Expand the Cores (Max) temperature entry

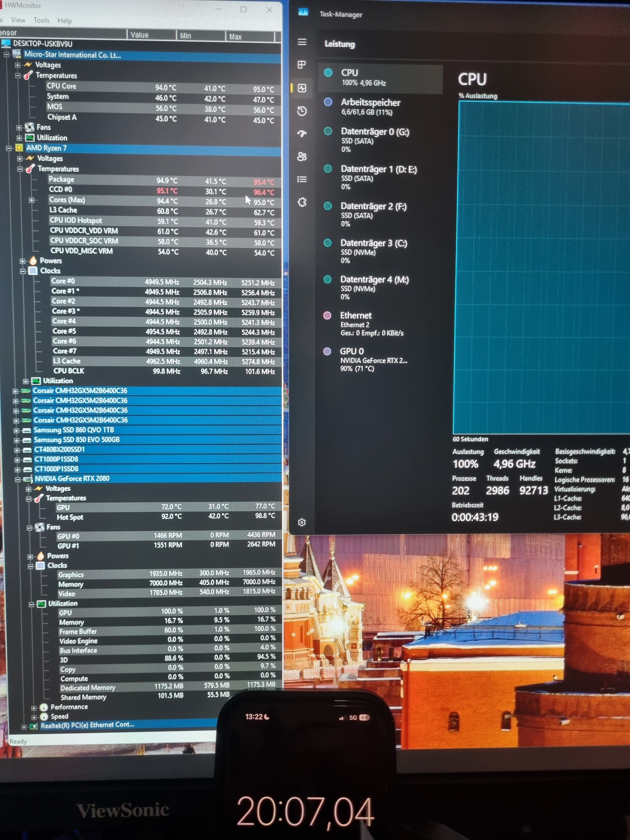coord(32,200)
